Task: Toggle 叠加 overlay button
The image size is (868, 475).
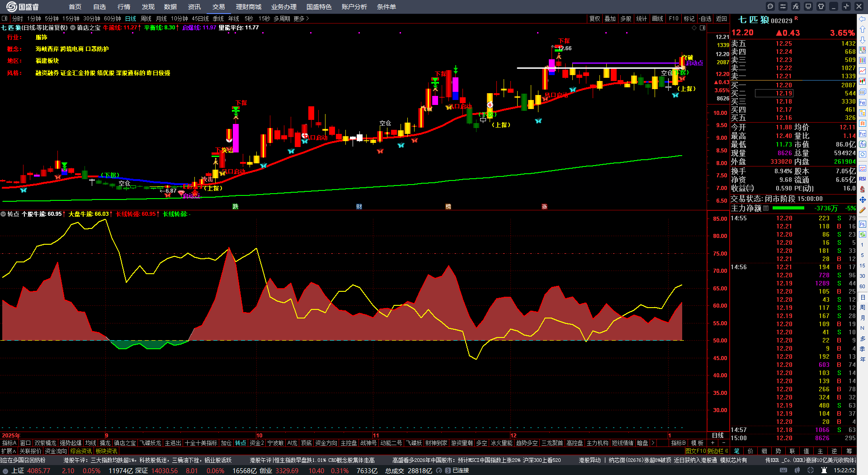Action: point(610,19)
